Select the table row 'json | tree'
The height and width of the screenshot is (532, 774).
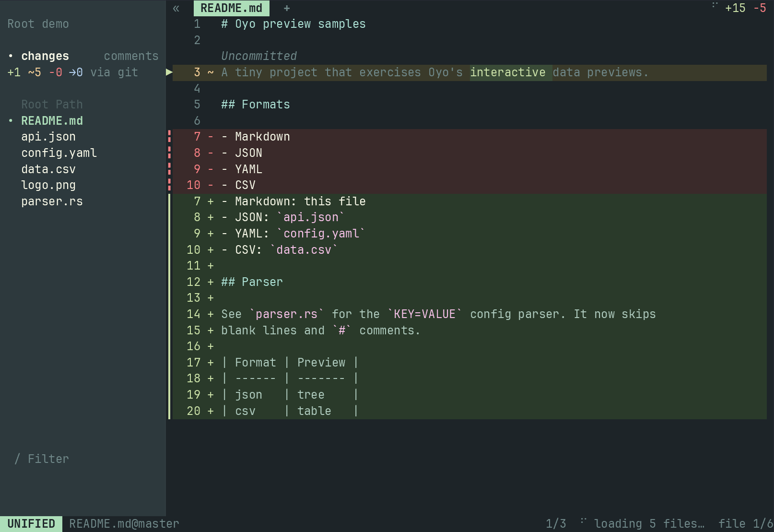[469, 395]
